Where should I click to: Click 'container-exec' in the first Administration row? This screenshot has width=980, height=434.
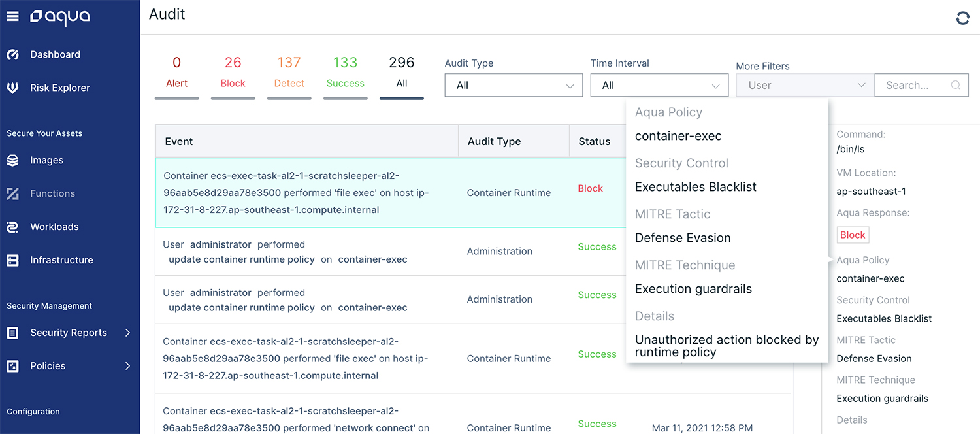(372, 259)
